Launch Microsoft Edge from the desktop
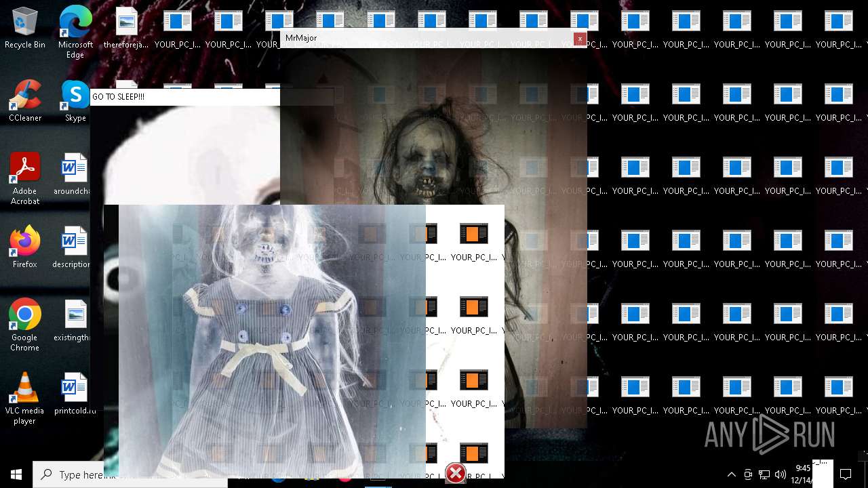Screen dimensions: 868x488 pyautogui.click(x=75, y=33)
